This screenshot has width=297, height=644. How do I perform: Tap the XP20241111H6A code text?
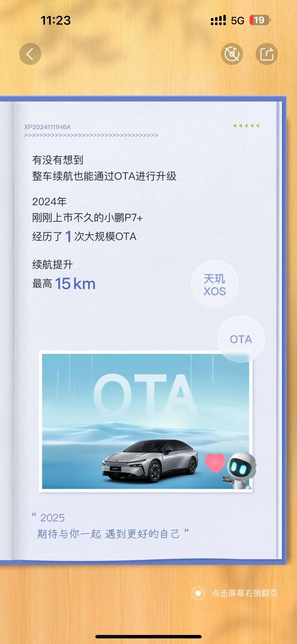pos(47,127)
